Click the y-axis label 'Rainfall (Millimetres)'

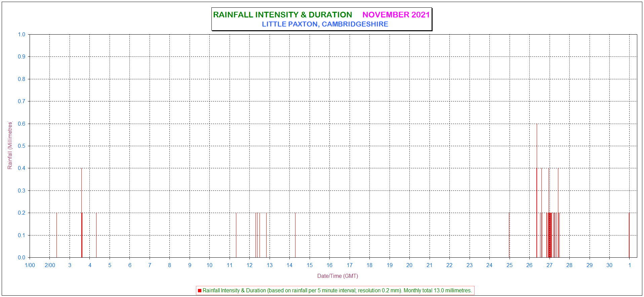click(10, 145)
